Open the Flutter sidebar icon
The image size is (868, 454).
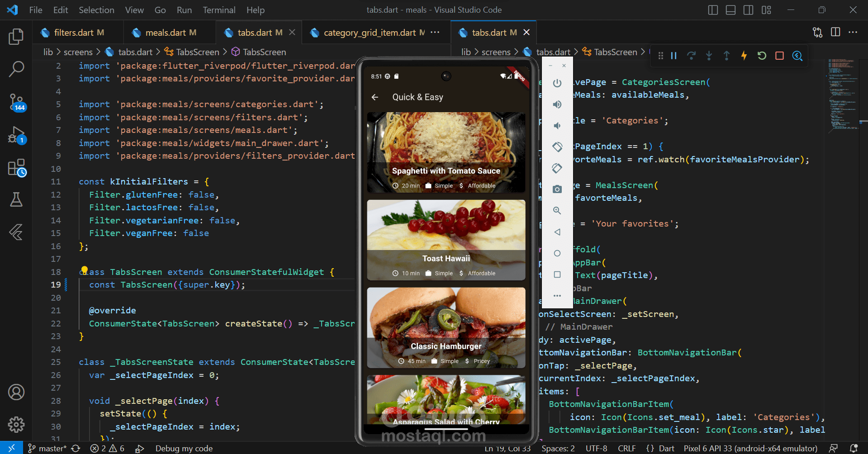coord(16,232)
